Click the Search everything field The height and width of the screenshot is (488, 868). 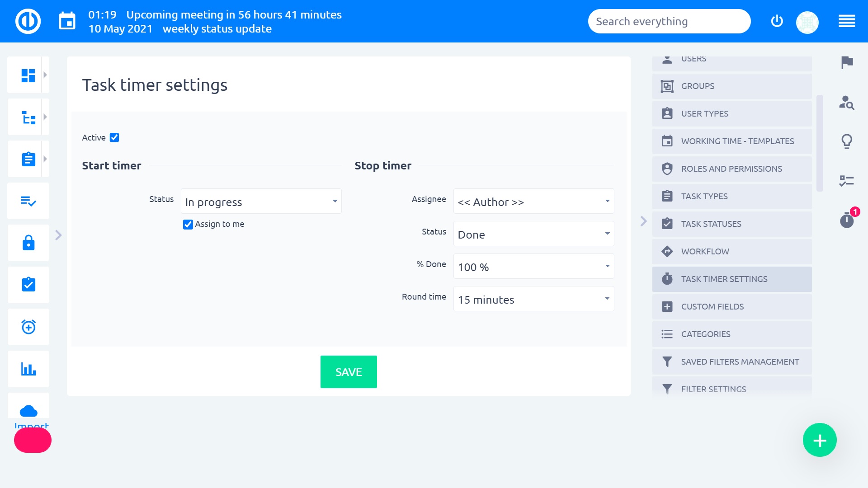pyautogui.click(x=669, y=21)
